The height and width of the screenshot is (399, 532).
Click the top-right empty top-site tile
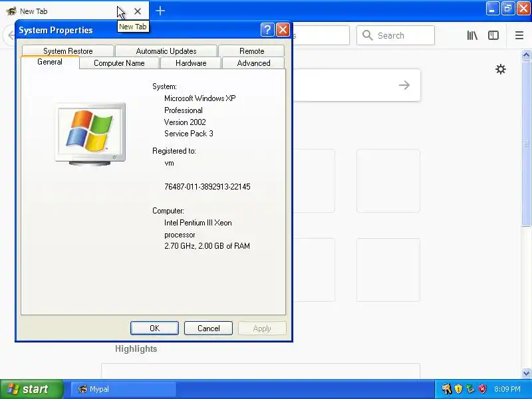click(388, 181)
